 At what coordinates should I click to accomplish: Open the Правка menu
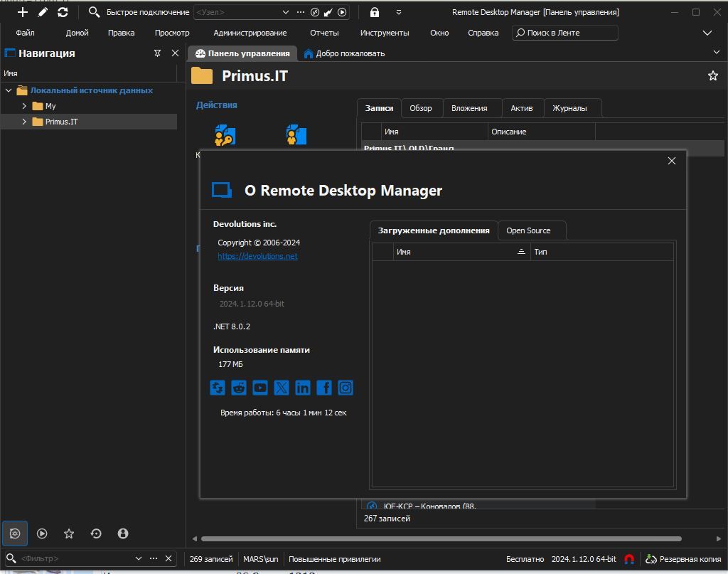point(121,33)
